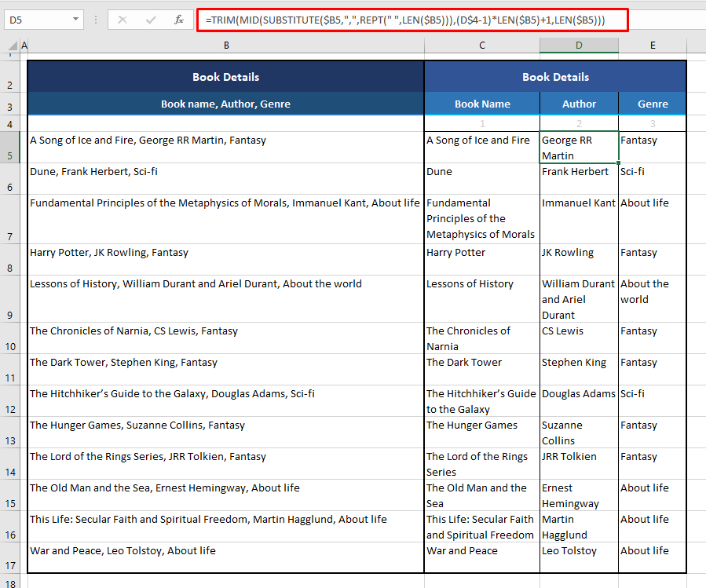The height and width of the screenshot is (588, 706).
Task: Open the Insert Function fx dialog
Action: tap(179, 20)
